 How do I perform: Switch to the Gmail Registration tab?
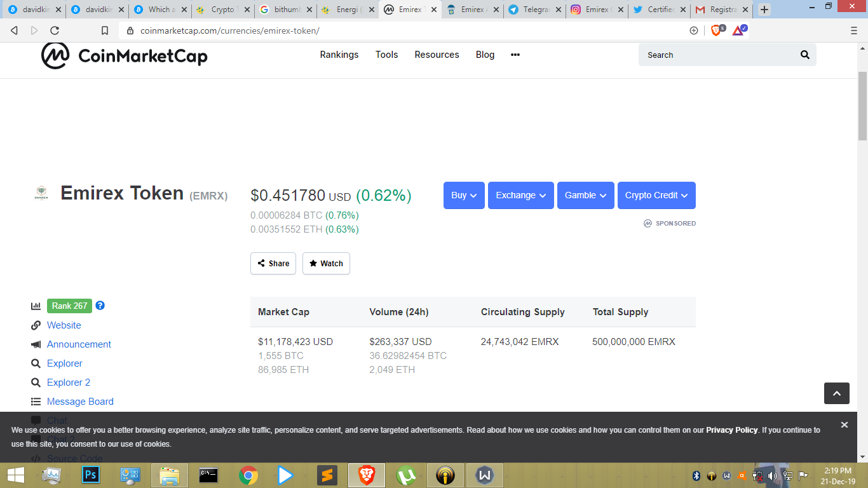721,10
